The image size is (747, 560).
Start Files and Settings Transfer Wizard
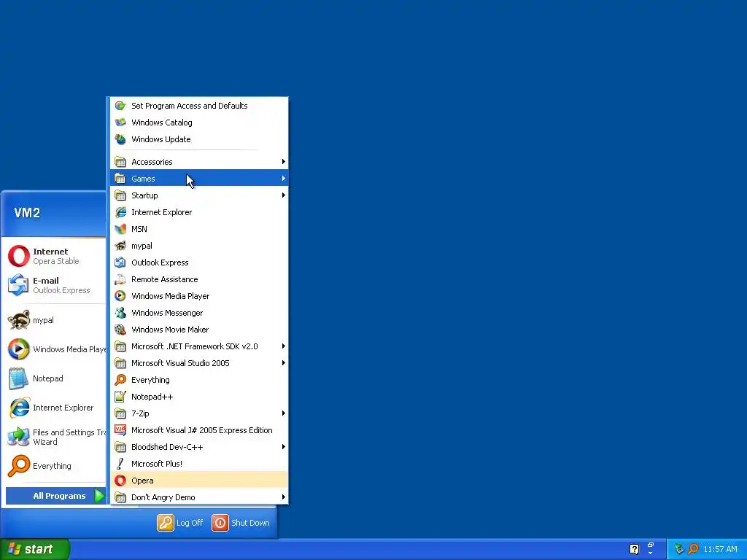click(18, 437)
